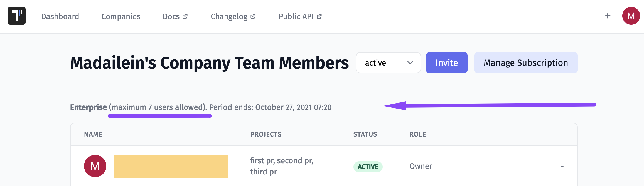Click the green ACTIVE status badge

(368, 167)
